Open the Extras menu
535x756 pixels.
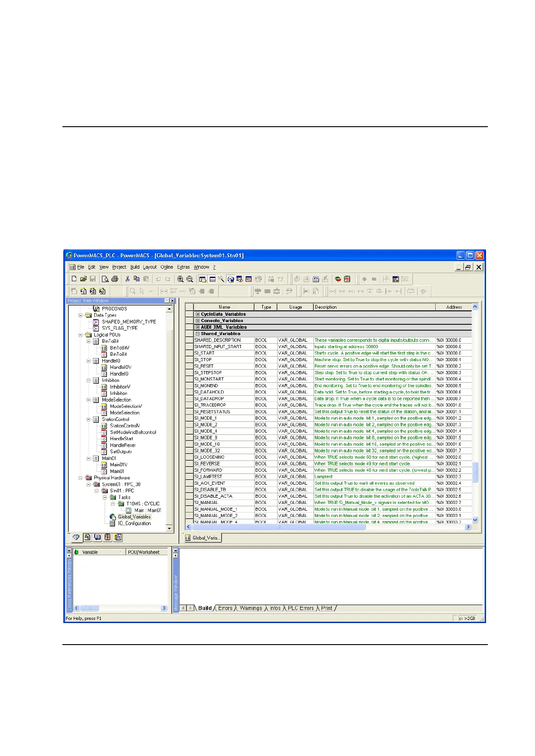[x=183, y=267]
